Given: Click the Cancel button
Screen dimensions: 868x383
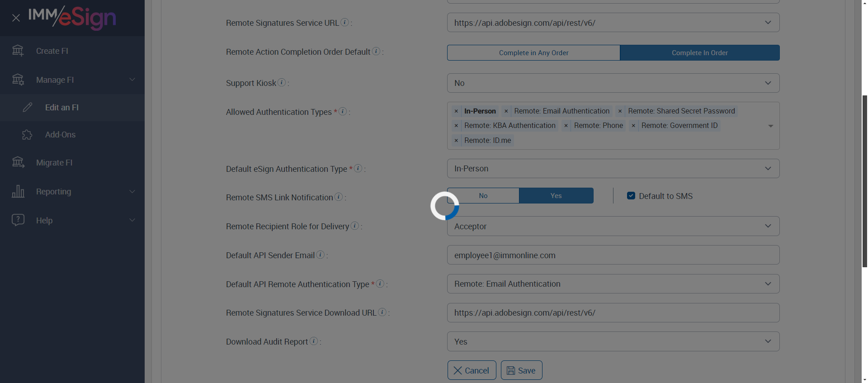Looking at the screenshot, I should point(472,370).
